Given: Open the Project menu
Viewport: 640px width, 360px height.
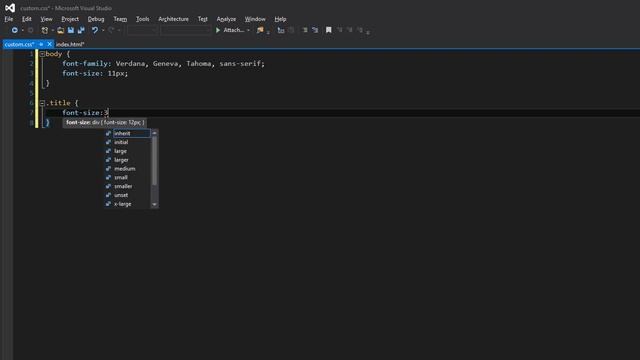Looking at the screenshot, I should (x=70, y=19).
